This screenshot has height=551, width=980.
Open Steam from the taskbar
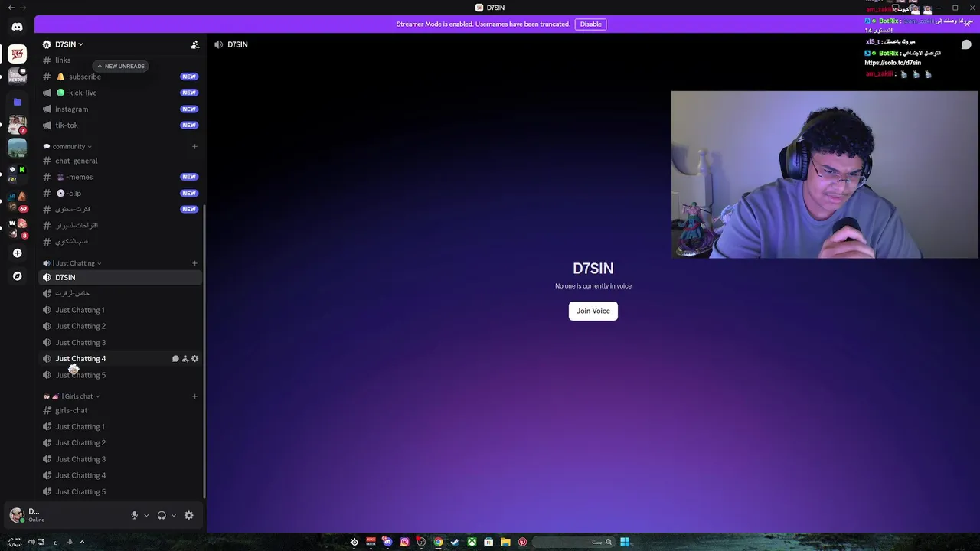(x=455, y=542)
